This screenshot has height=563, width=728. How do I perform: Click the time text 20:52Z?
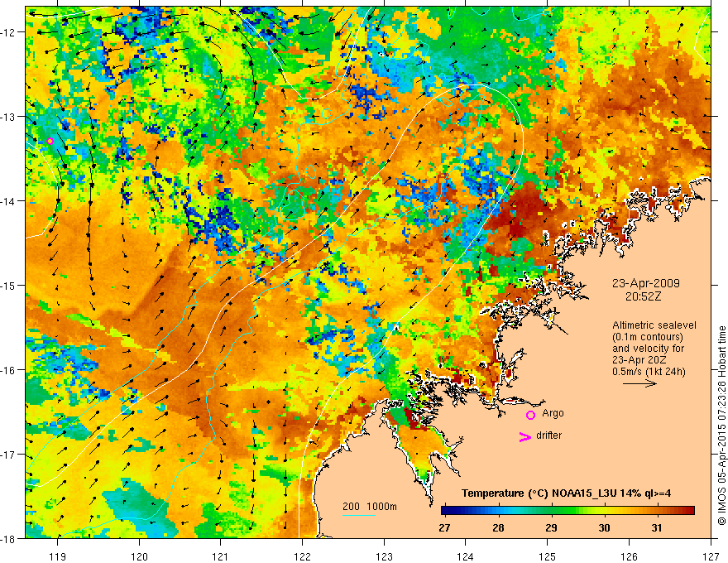pyautogui.click(x=643, y=296)
